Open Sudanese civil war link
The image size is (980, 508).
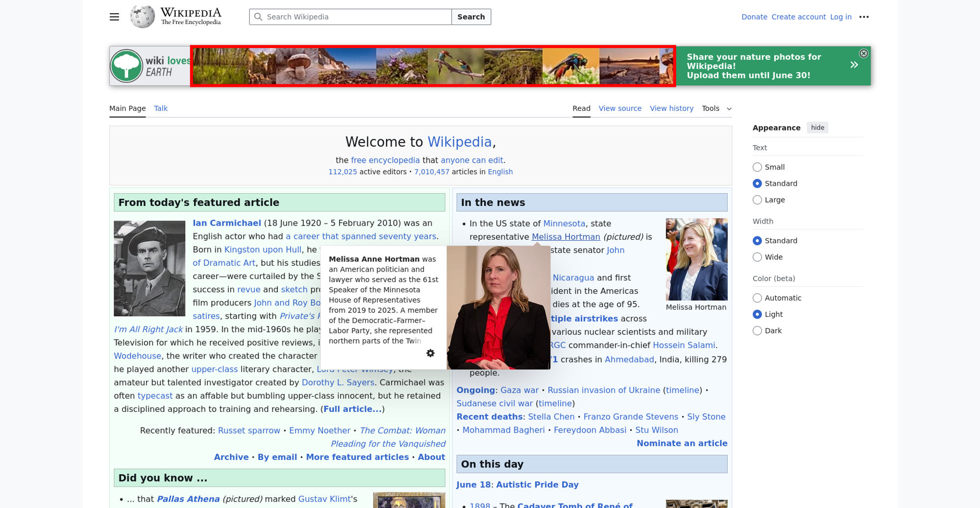[494, 404]
